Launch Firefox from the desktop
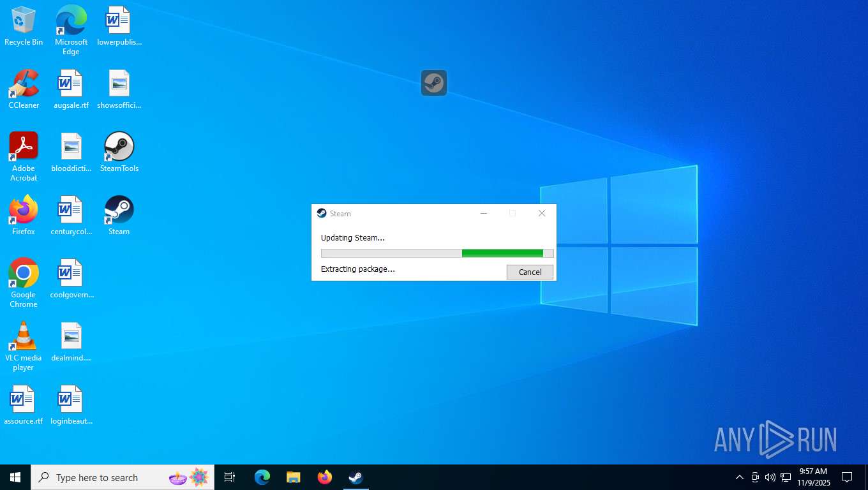868x490 pixels. [24, 216]
